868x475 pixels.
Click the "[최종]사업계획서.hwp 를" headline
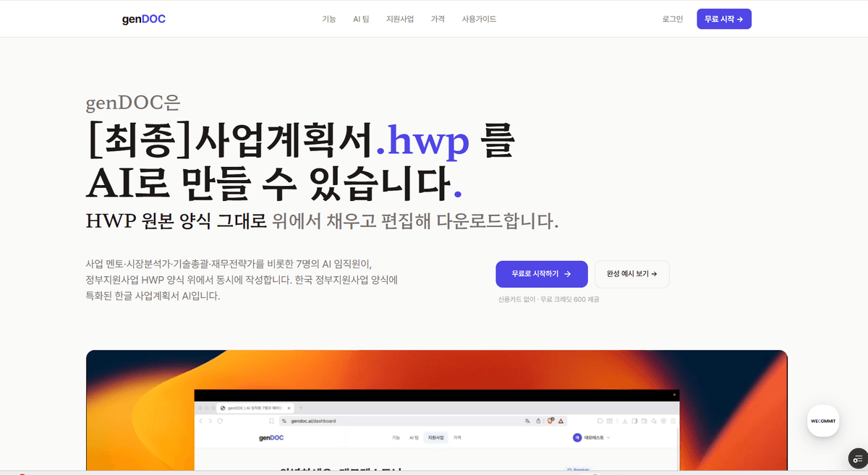coord(299,142)
